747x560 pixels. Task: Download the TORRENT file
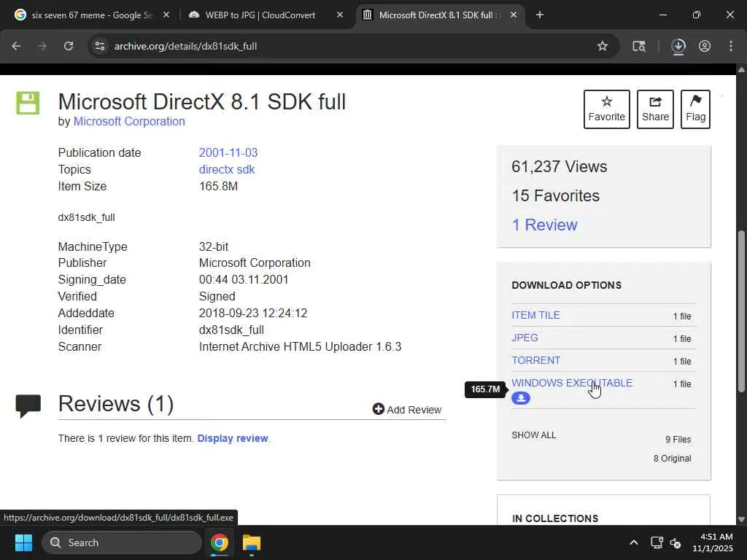536,360
